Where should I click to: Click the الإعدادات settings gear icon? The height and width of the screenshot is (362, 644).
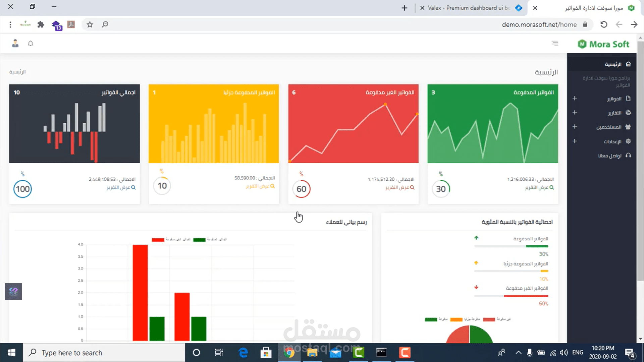point(629,141)
